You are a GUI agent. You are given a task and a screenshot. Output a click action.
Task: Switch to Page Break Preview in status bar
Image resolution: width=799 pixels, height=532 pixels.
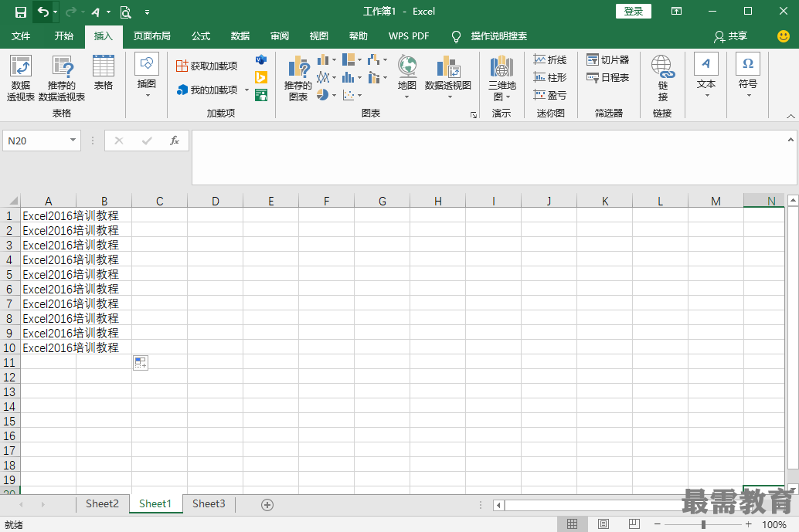(634, 524)
